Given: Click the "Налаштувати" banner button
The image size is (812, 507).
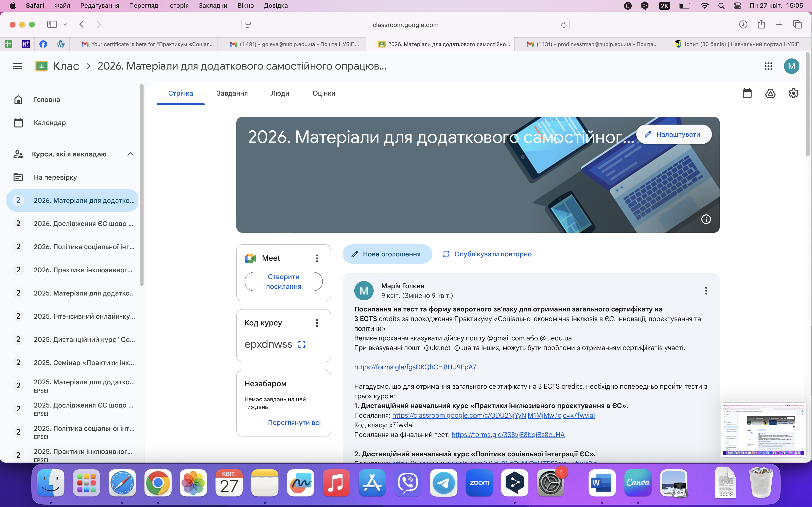Looking at the screenshot, I should tap(674, 134).
